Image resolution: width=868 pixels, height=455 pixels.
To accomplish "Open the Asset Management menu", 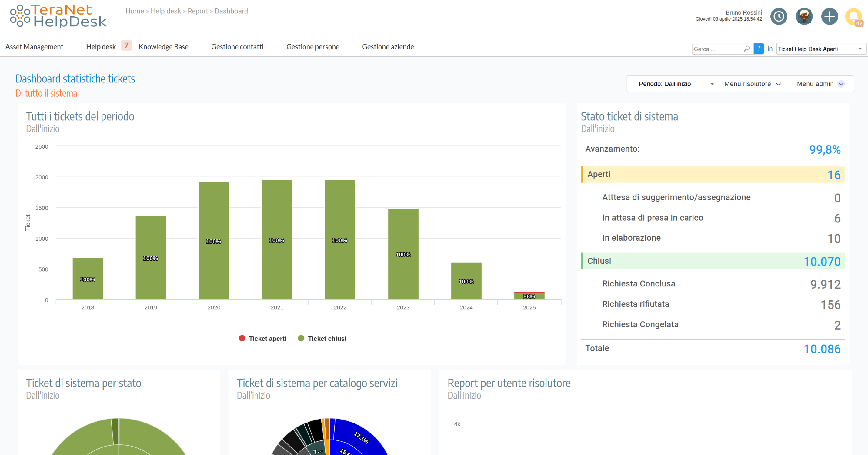I will (x=34, y=47).
